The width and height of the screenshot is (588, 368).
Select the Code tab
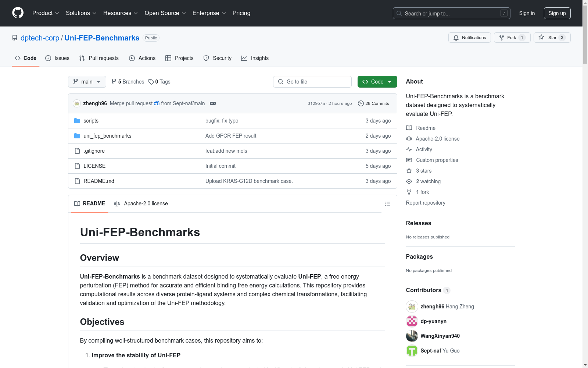coord(26,58)
